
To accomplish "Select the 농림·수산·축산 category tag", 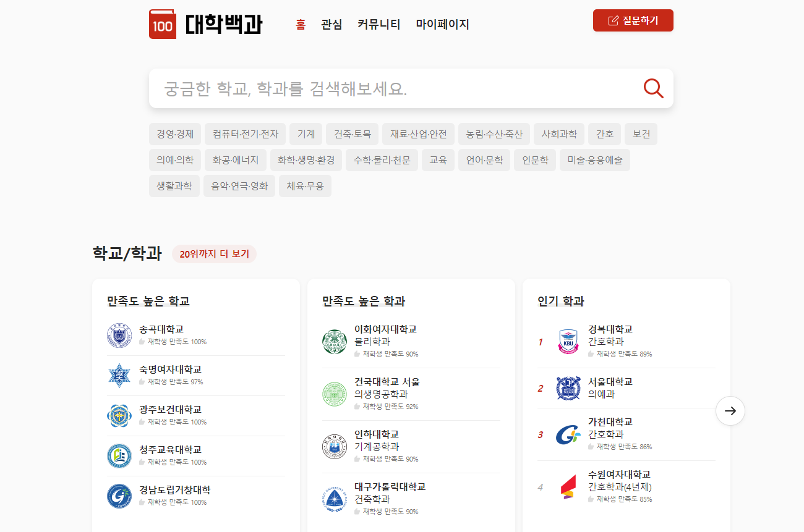I will (494, 134).
